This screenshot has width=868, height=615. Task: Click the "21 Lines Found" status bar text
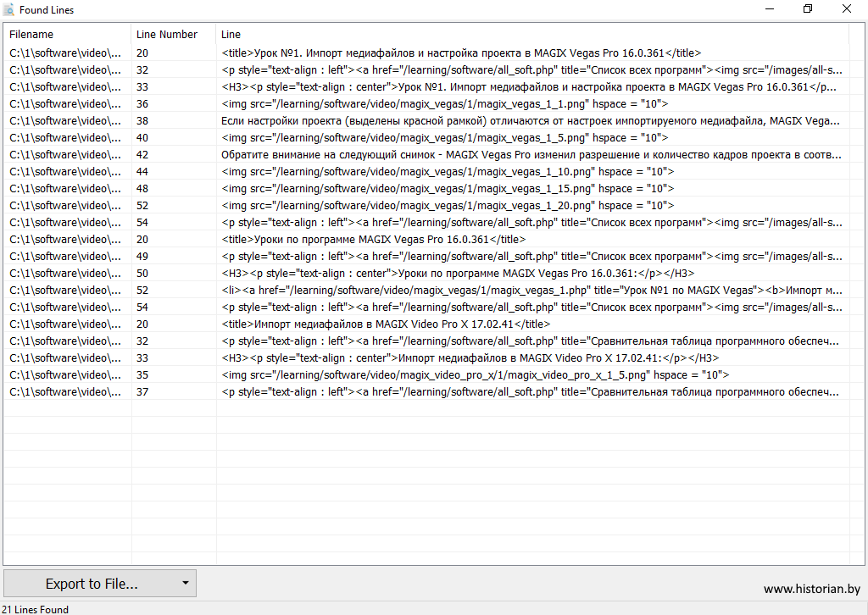click(x=35, y=609)
